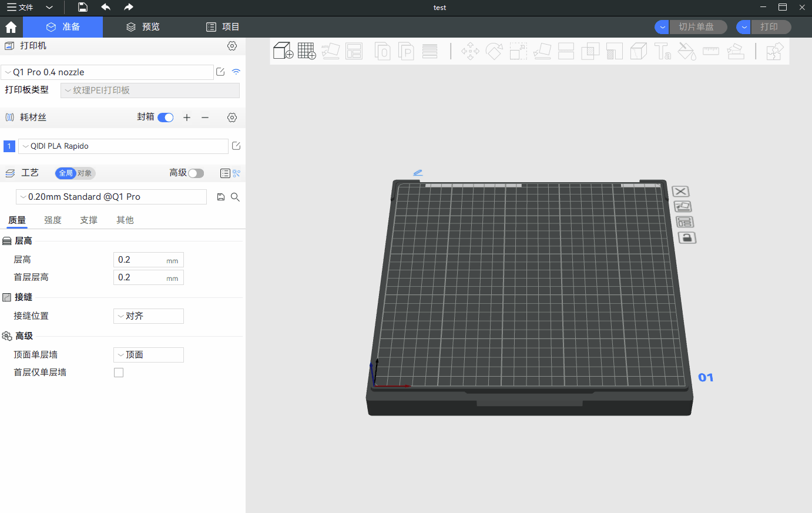
Task: Click the Add plate grid icon
Action: pos(307,51)
